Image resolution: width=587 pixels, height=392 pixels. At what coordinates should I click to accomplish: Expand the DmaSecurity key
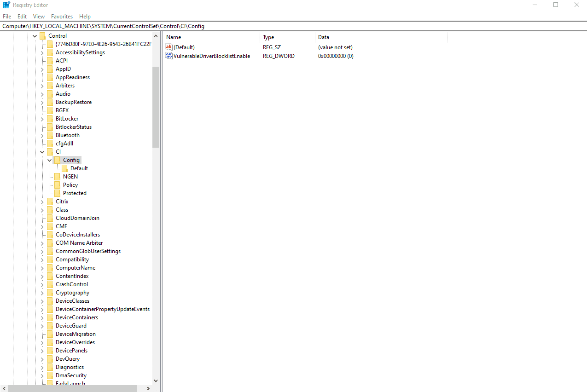pyautogui.click(x=42, y=375)
